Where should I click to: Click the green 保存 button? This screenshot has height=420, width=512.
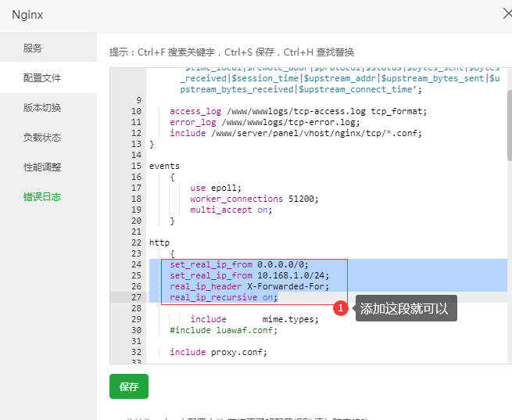pos(129,386)
